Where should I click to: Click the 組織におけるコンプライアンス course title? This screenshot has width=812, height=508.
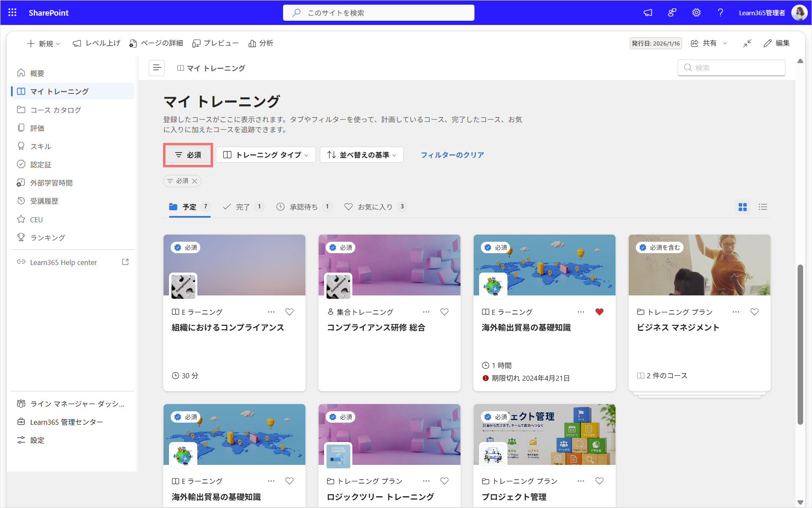228,328
